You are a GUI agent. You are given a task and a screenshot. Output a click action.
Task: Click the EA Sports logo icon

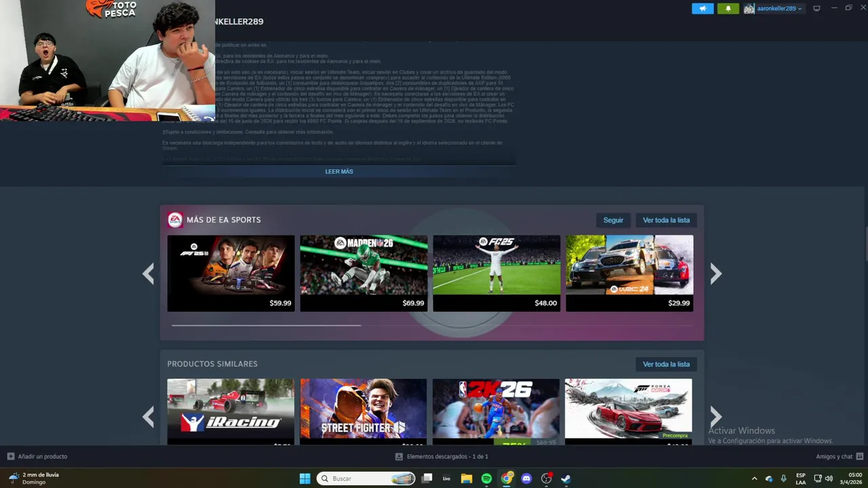pos(175,220)
